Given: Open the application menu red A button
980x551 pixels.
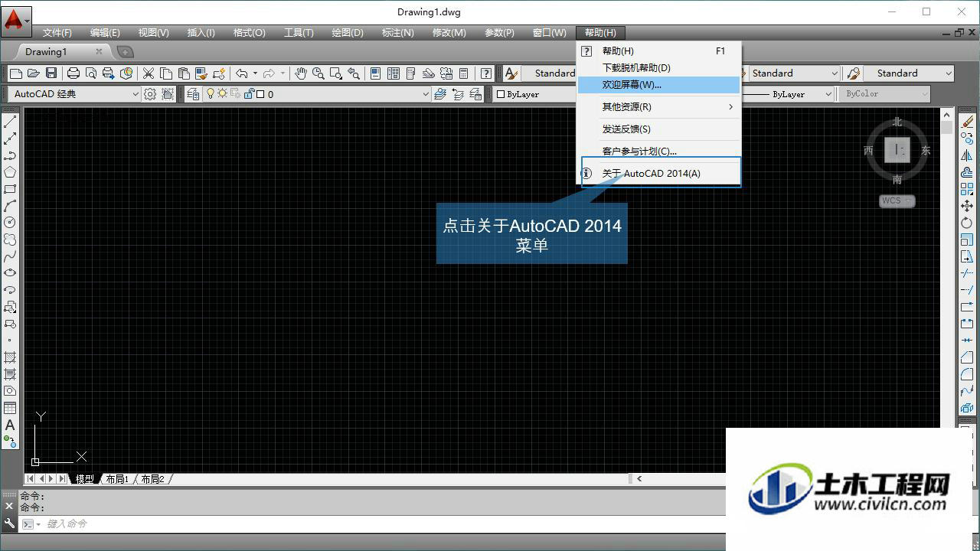Looking at the screenshot, I should coord(17,20).
